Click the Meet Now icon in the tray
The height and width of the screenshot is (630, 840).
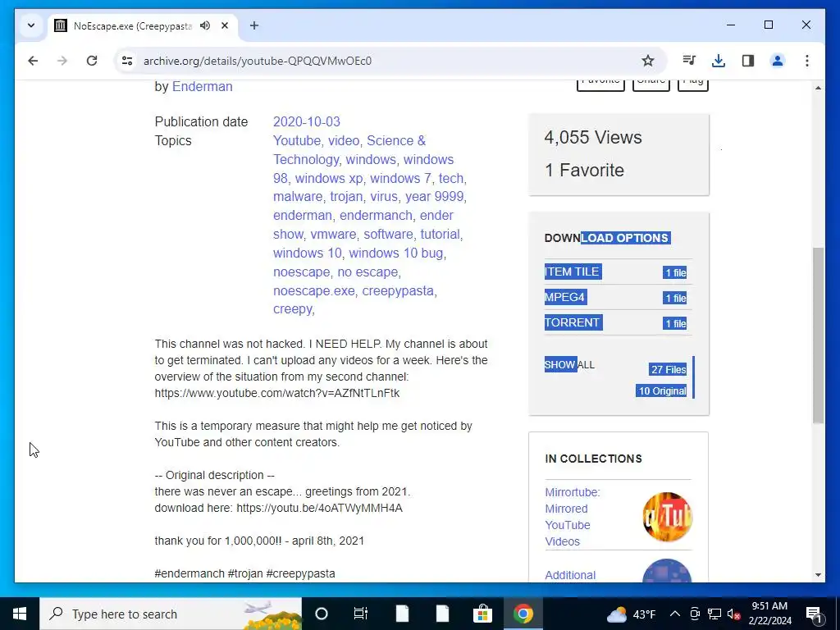(x=695, y=614)
